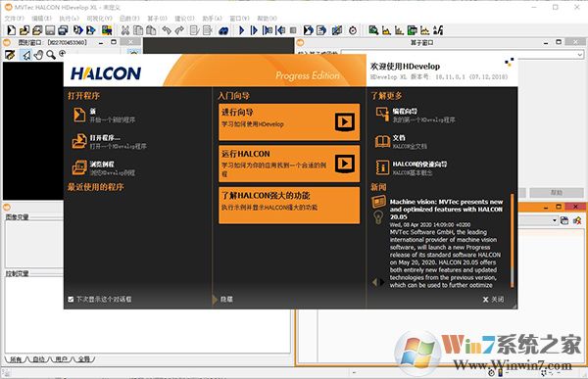Open 文档 documentation link
588x379 pixels.
pyautogui.click(x=401, y=141)
